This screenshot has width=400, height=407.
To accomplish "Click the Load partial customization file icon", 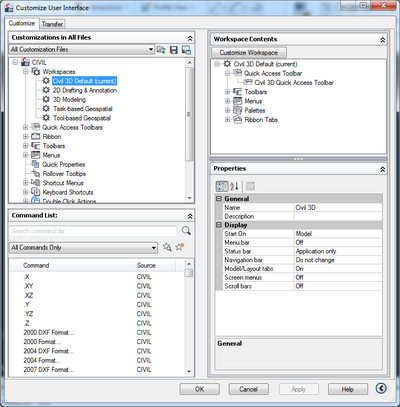I will click(161, 50).
